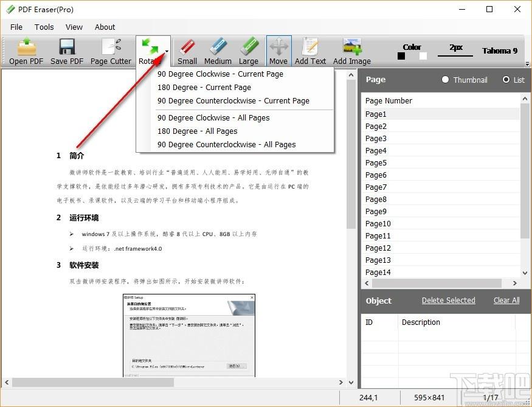Click document view scroll up arrow
532x407 pixels.
(x=351, y=75)
